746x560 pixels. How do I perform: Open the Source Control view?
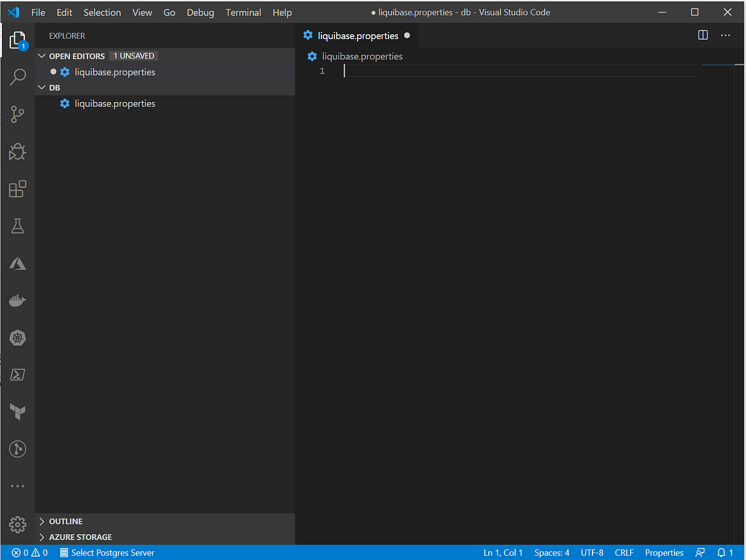coord(17,114)
